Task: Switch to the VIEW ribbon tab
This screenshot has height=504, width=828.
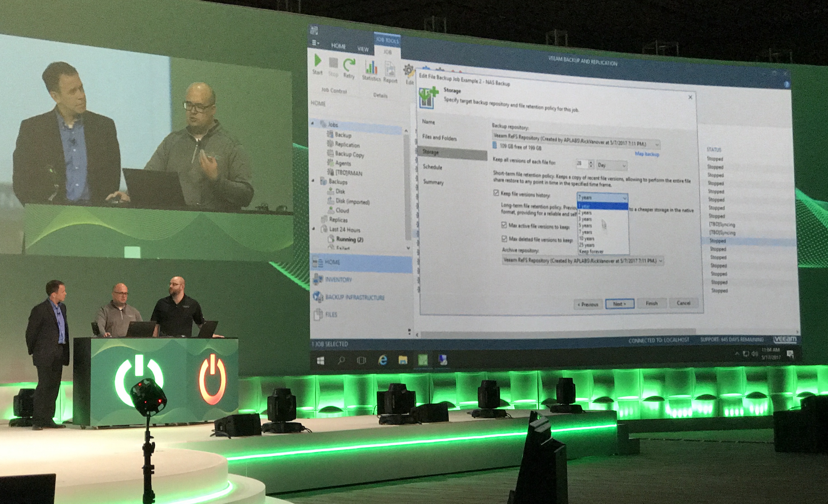Action: 363,49
